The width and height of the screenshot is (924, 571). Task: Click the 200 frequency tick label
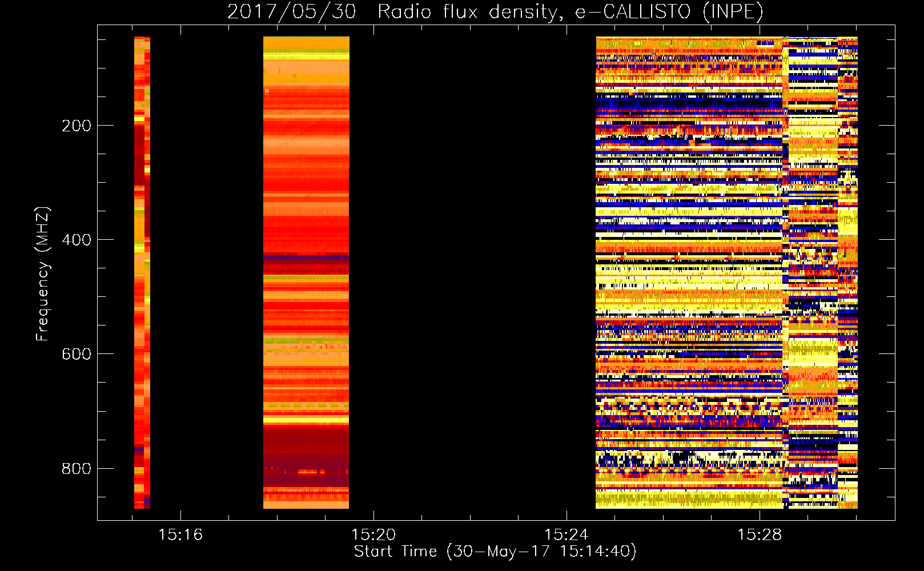[77, 126]
